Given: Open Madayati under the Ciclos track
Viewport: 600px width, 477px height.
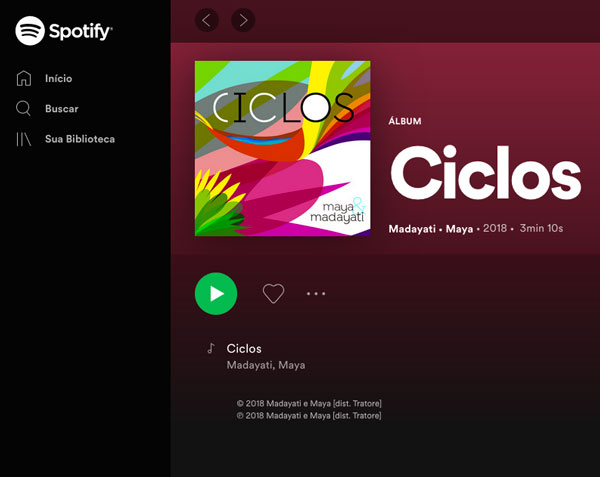Looking at the screenshot, I should tap(250, 365).
